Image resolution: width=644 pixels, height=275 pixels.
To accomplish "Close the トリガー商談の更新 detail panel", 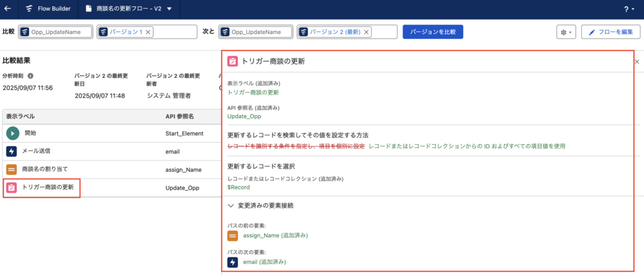I will 636,62.
